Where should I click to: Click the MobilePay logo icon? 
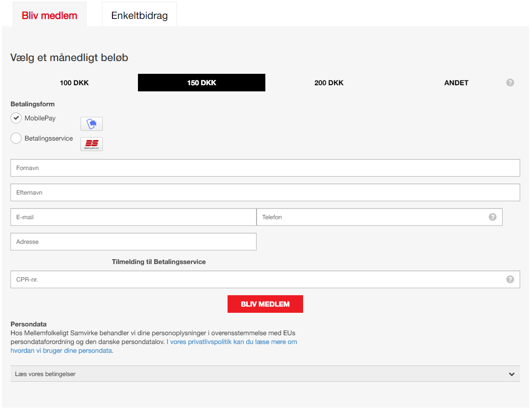pyautogui.click(x=91, y=124)
